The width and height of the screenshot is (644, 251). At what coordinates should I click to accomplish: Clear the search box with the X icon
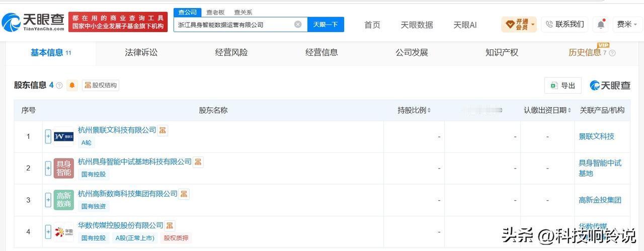298,24
